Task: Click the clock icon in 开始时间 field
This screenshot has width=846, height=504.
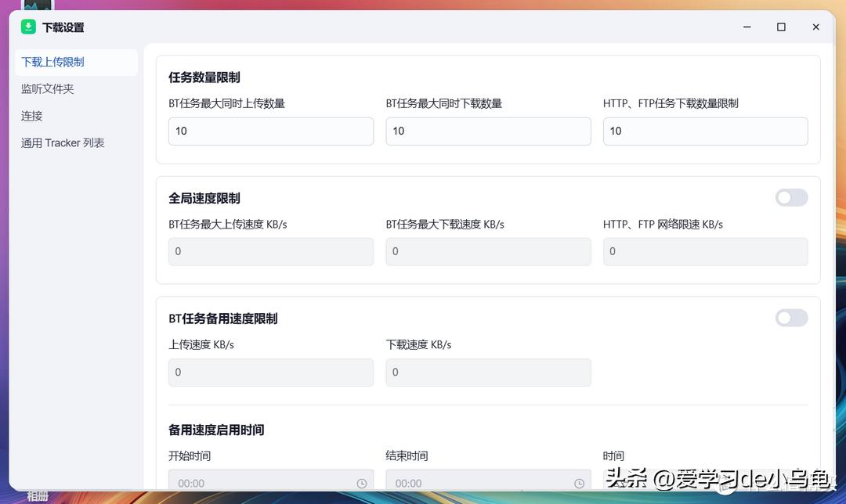Action: 361,484
